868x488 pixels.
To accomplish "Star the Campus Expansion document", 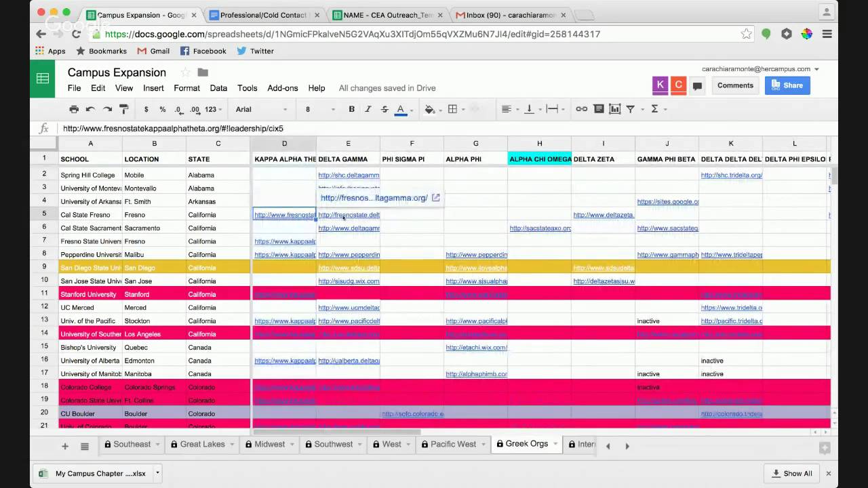I will click(x=185, y=73).
